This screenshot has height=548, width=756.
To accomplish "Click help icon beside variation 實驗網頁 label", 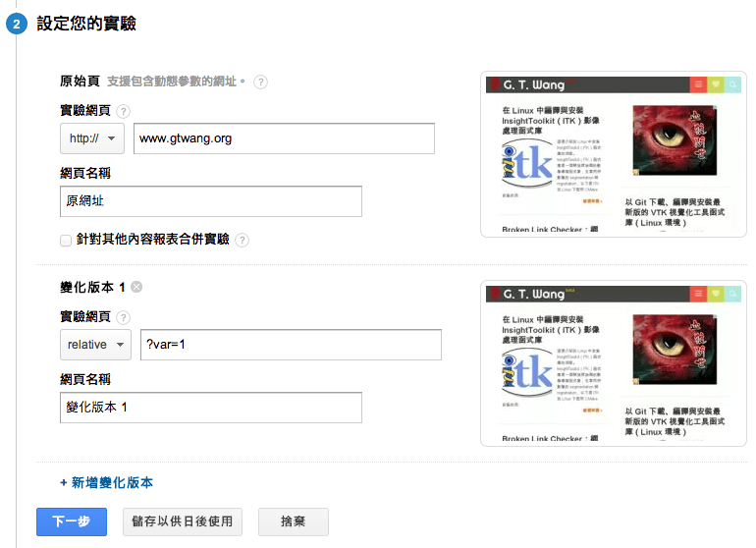I will pos(123,317).
